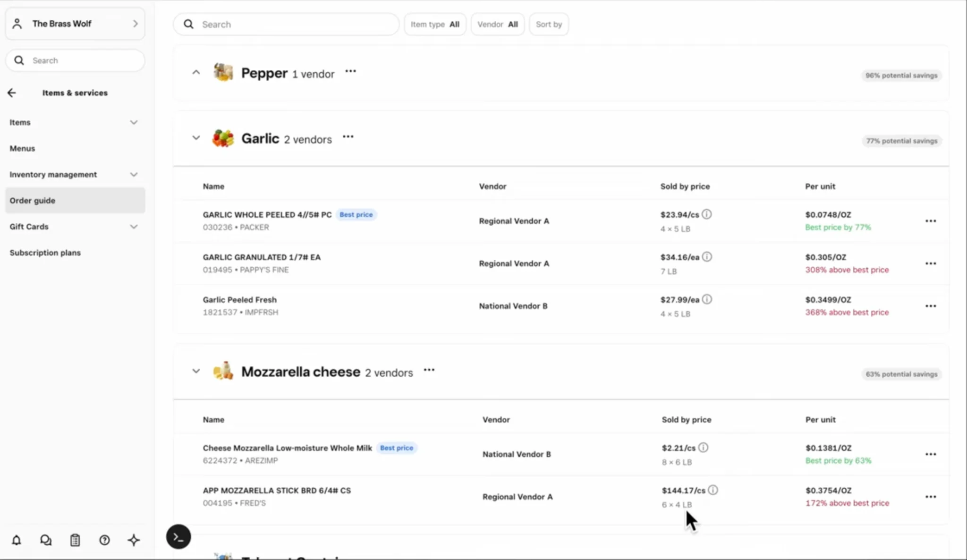Image resolution: width=967 pixels, height=560 pixels.
Task: Open the black terminal console button
Action: coord(178,537)
